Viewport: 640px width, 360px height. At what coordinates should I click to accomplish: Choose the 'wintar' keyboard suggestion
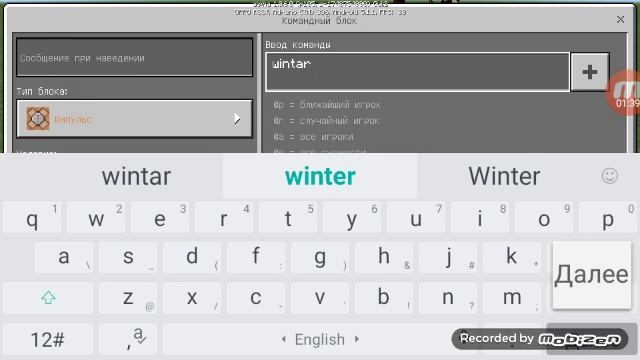coord(136,176)
